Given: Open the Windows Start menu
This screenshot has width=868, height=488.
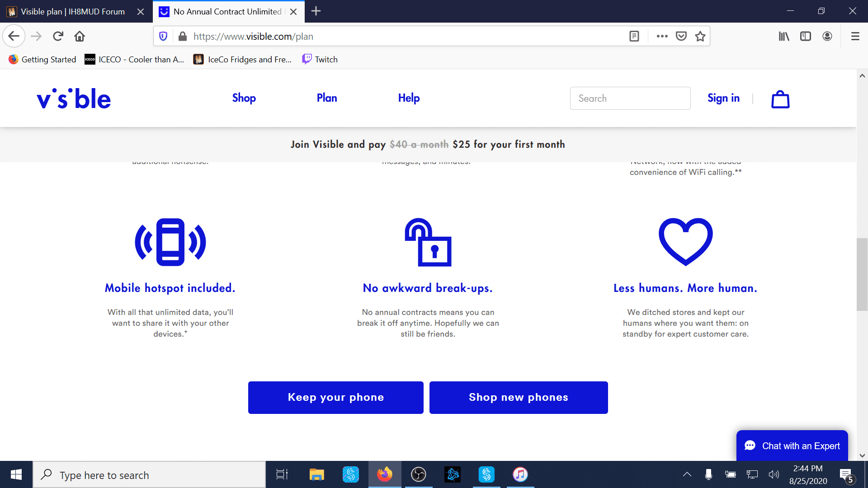Looking at the screenshot, I should pos(16,474).
